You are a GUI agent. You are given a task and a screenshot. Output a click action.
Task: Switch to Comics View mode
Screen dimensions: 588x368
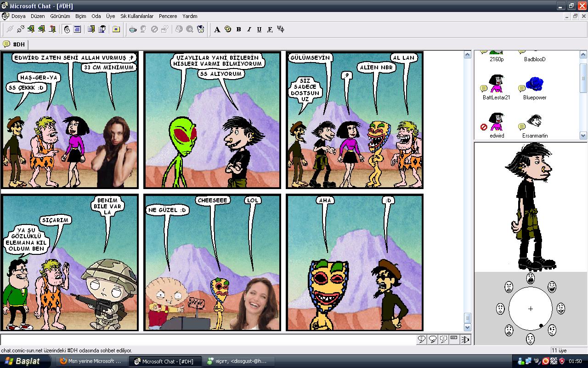pos(67,29)
